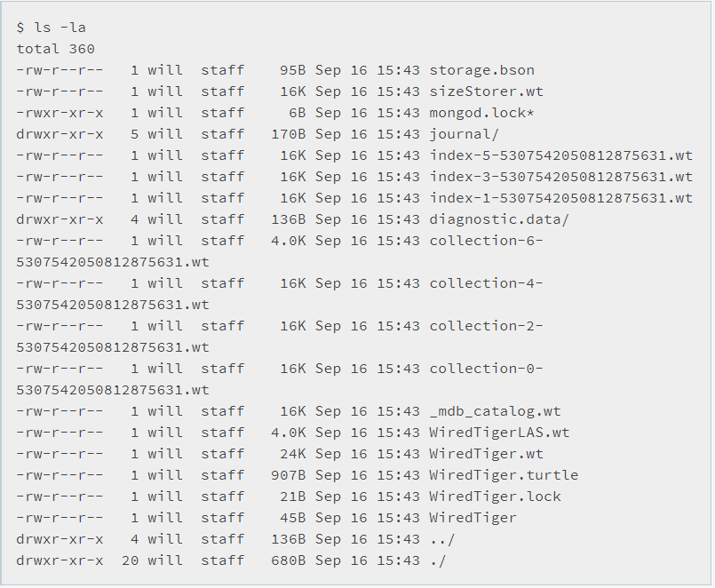Viewport: 715px width, 588px height.
Task: Click the collection-2- filename text
Action: 486,326
